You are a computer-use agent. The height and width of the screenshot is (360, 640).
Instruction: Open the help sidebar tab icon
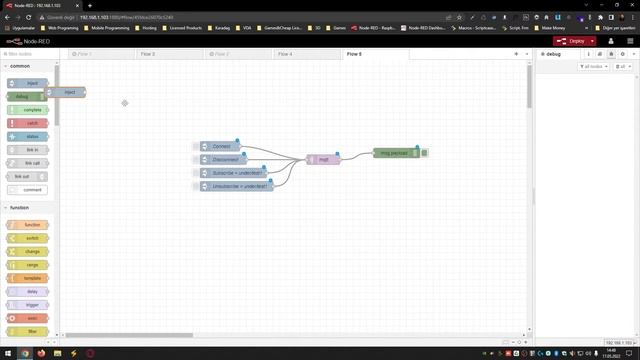pyautogui.click(x=600, y=54)
